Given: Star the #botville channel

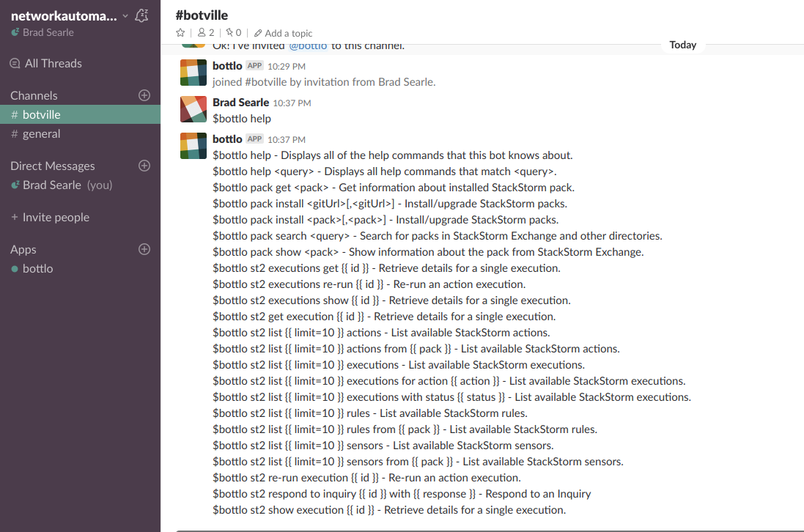Looking at the screenshot, I should click(x=180, y=33).
